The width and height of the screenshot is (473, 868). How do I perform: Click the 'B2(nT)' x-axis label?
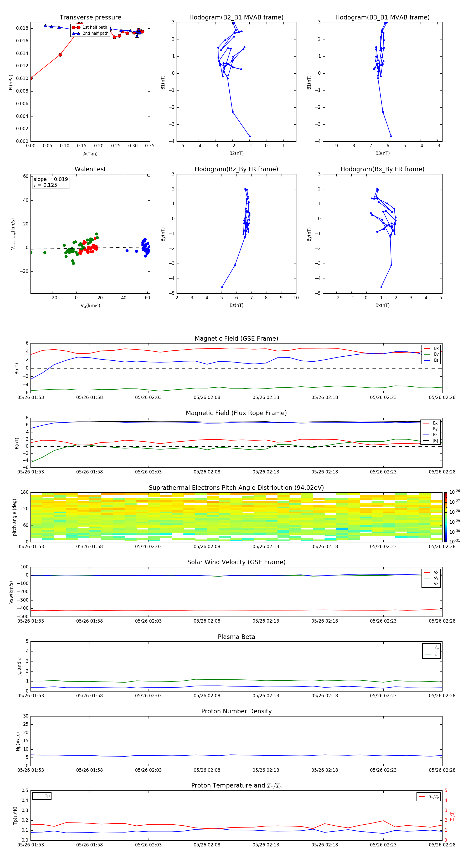[236, 153]
